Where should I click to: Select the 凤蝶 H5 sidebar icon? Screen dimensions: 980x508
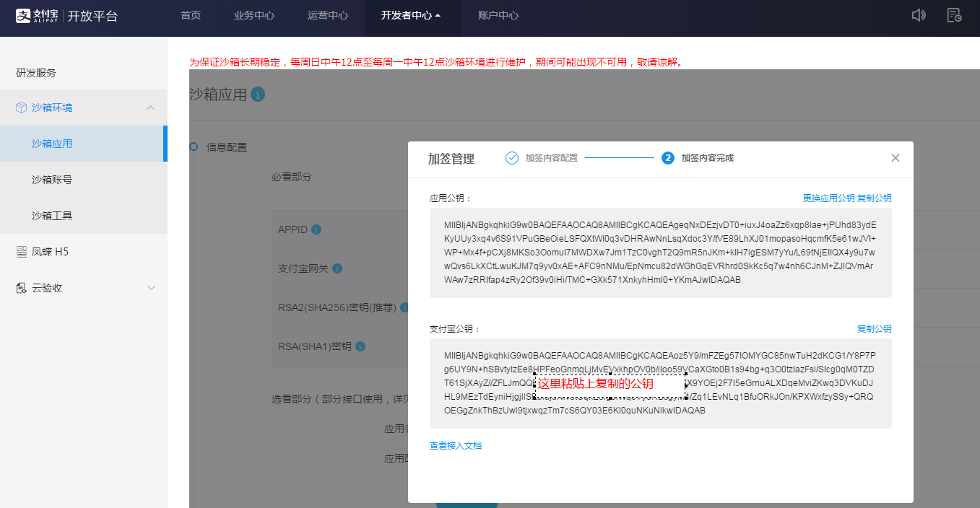[x=22, y=253]
